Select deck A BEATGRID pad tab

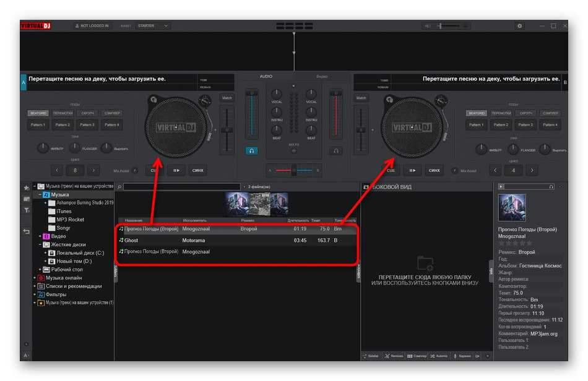tap(38, 113)
